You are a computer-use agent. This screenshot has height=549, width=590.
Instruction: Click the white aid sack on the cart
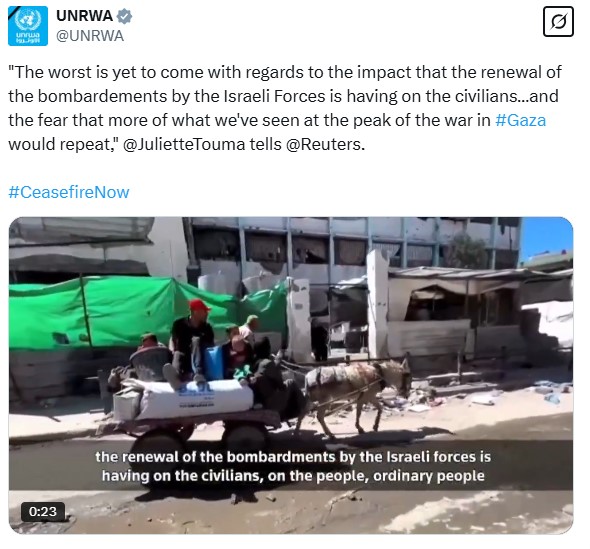coord(196,399)
